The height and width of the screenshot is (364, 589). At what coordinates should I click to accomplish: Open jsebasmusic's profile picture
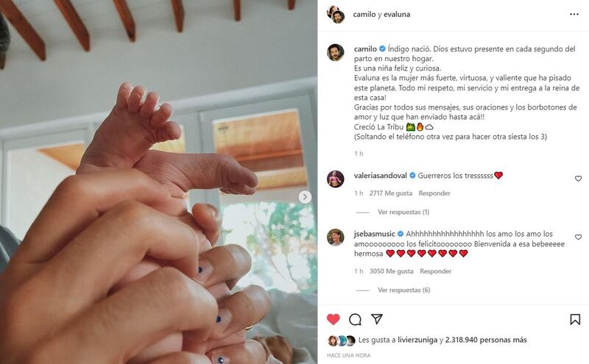[336, 238]
